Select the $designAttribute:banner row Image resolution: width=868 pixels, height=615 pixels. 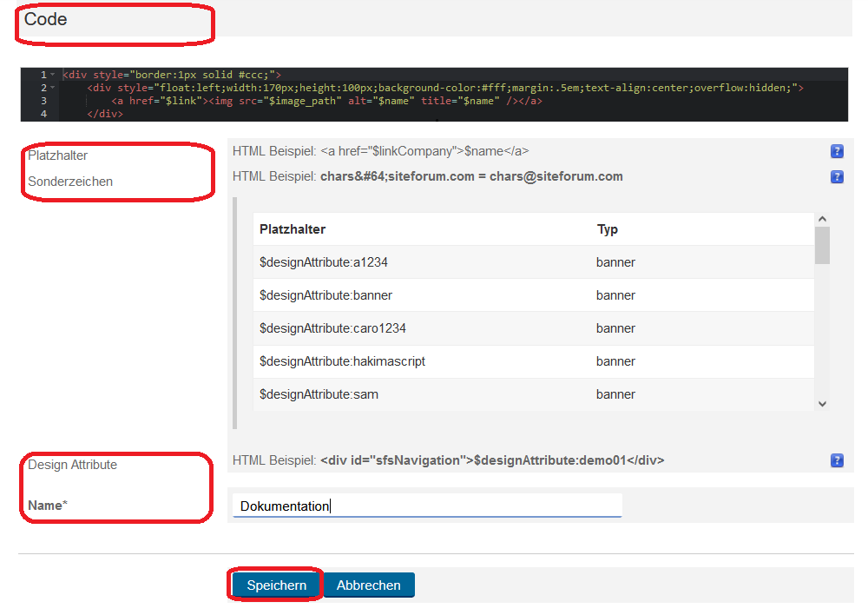[x=533, y=295]
